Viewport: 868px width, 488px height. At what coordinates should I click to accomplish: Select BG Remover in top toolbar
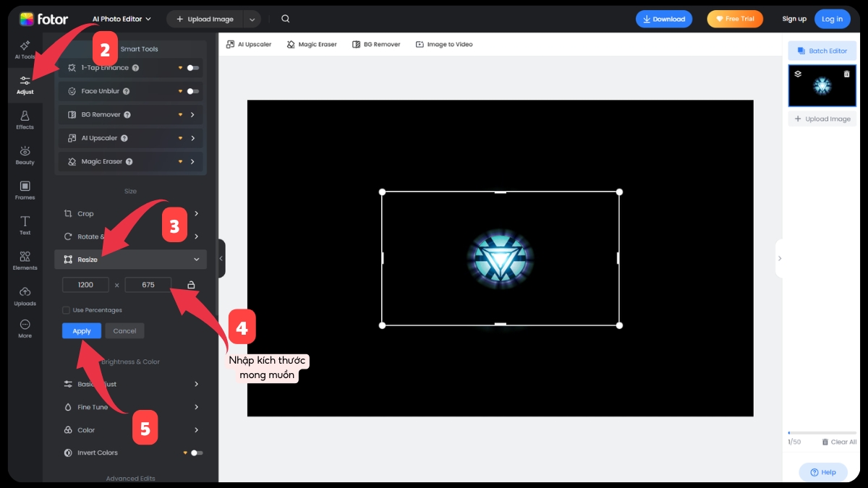coord(376,44)
